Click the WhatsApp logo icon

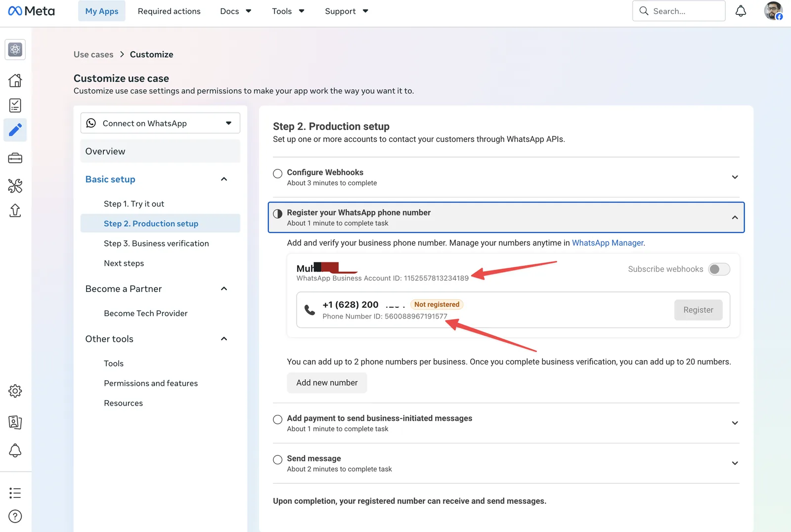(x=91, y=123)
